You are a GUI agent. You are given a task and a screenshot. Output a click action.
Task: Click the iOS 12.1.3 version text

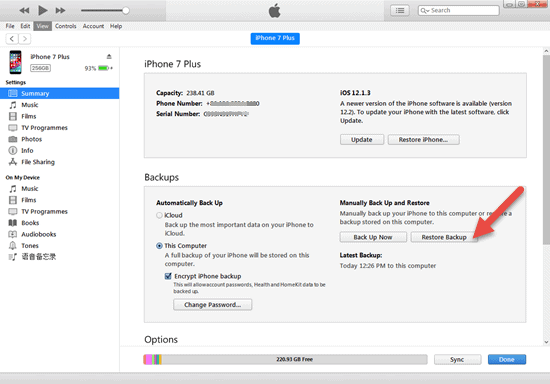pos(355,93)
